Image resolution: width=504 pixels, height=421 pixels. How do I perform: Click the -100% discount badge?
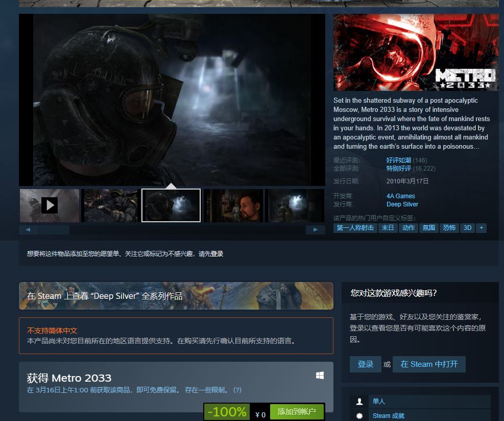click(227, 412)
